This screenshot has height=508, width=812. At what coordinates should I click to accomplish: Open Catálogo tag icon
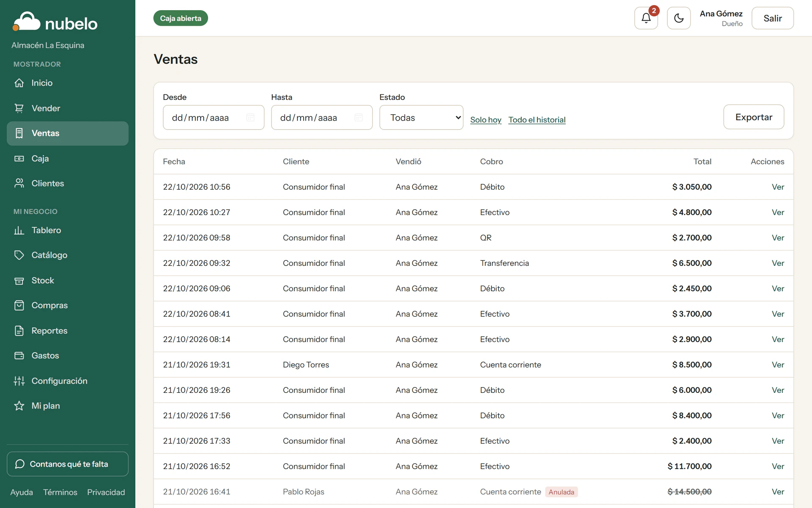tap(19, 255)
